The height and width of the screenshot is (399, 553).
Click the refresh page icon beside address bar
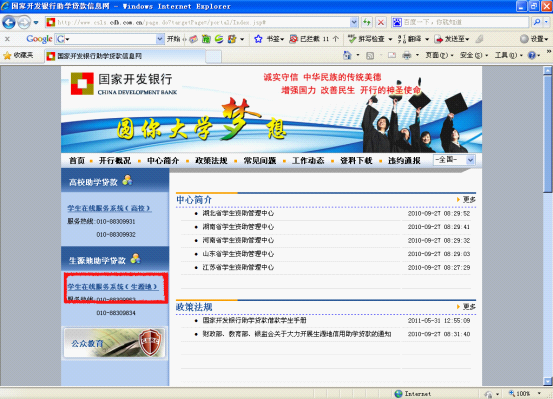[367, 22]
